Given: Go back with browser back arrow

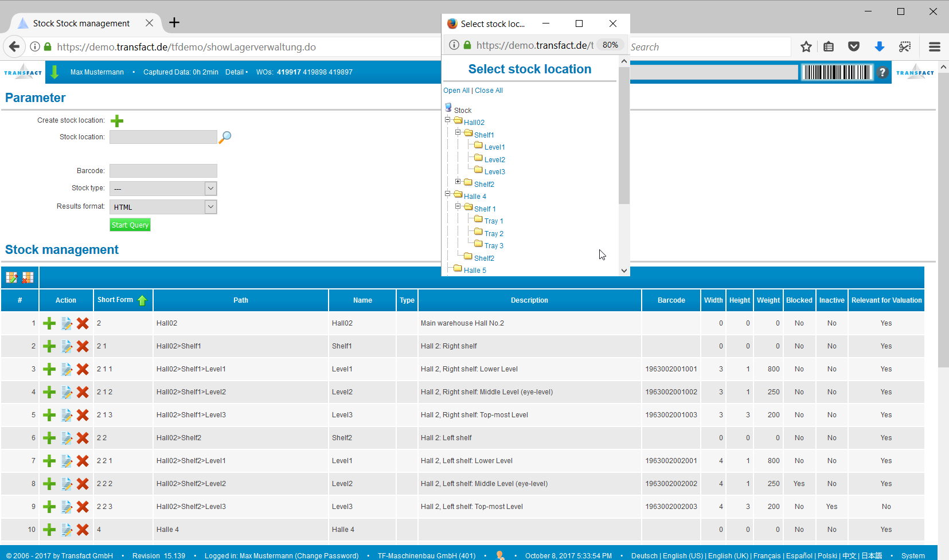Looking at the screenshot, I should click(14, 47).
